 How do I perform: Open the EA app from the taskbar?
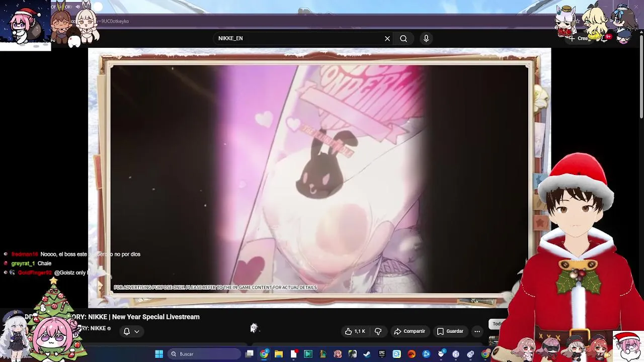click(412, 354)
